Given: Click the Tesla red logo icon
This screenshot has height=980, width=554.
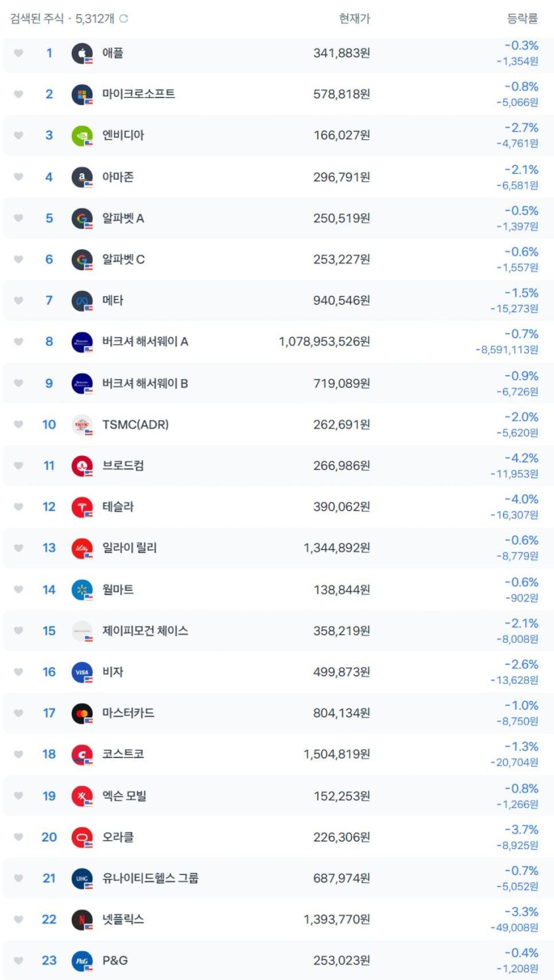Looking at the screenshot, I should (82, 507).
